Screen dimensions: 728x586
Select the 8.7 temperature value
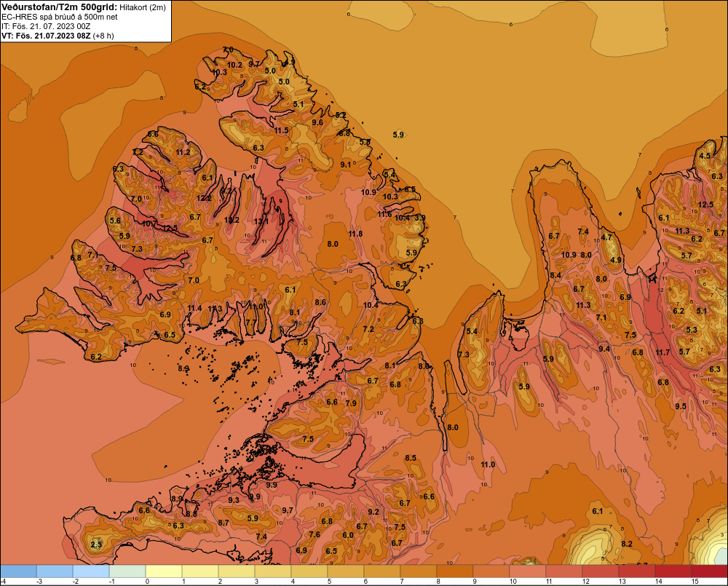223,523
